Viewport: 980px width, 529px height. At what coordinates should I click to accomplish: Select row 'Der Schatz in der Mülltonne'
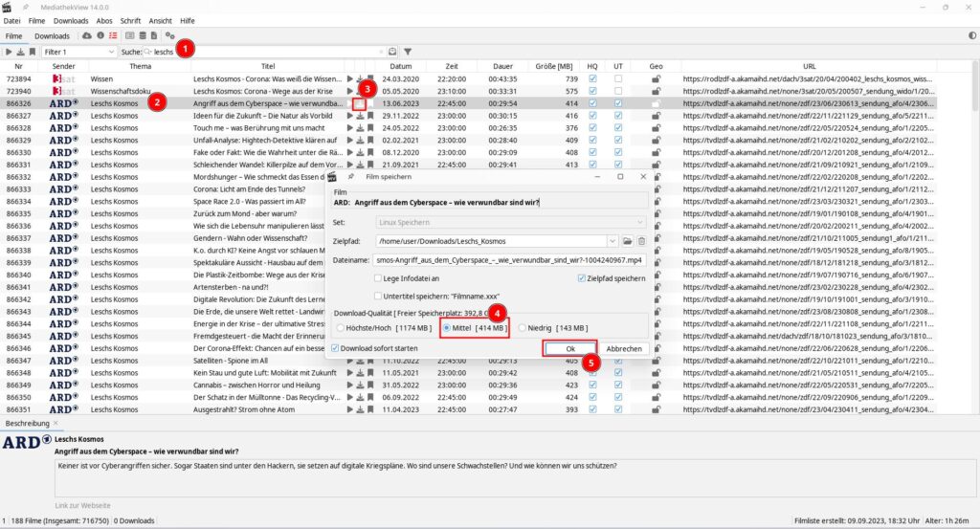(469, 397)
